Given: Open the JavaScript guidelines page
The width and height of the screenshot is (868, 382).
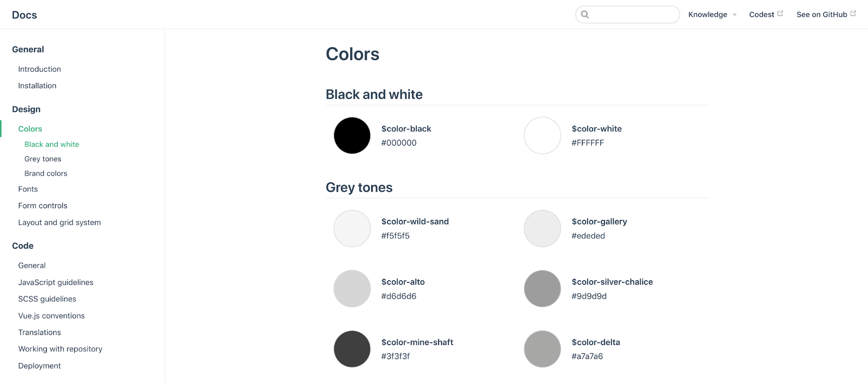Looking at the screenshot, I should (x=56, y=282).
